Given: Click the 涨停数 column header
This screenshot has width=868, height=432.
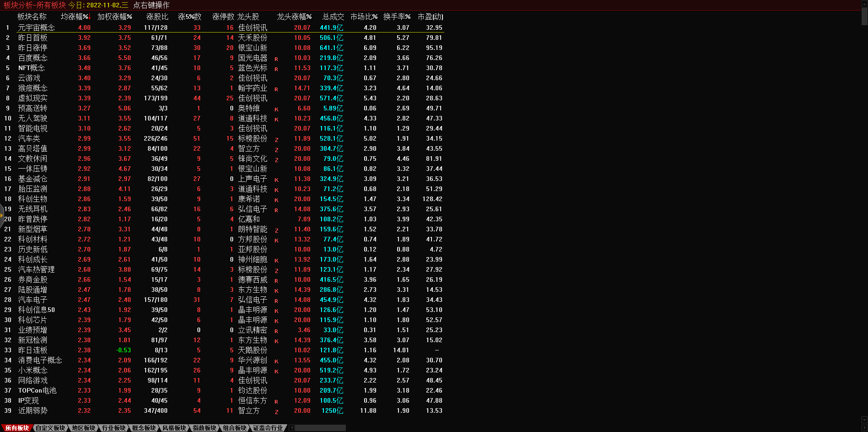Looking at the screenshot, I should 223,16.
